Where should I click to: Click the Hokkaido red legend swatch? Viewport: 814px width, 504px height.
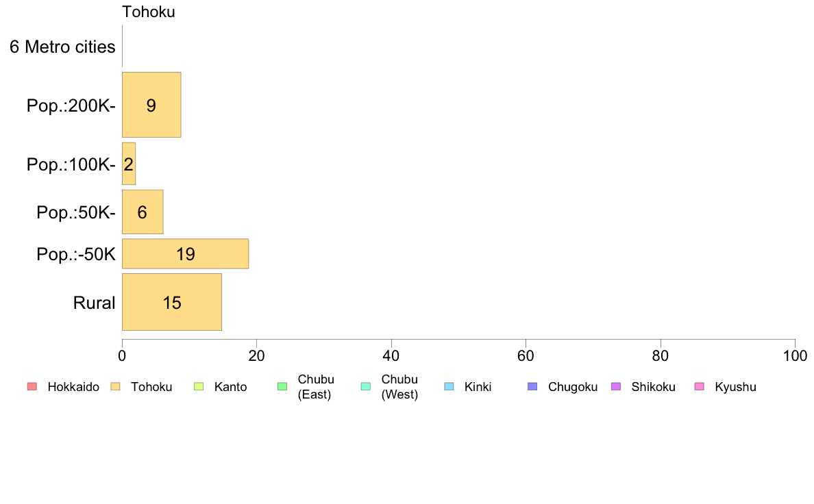tap(32, 387)
